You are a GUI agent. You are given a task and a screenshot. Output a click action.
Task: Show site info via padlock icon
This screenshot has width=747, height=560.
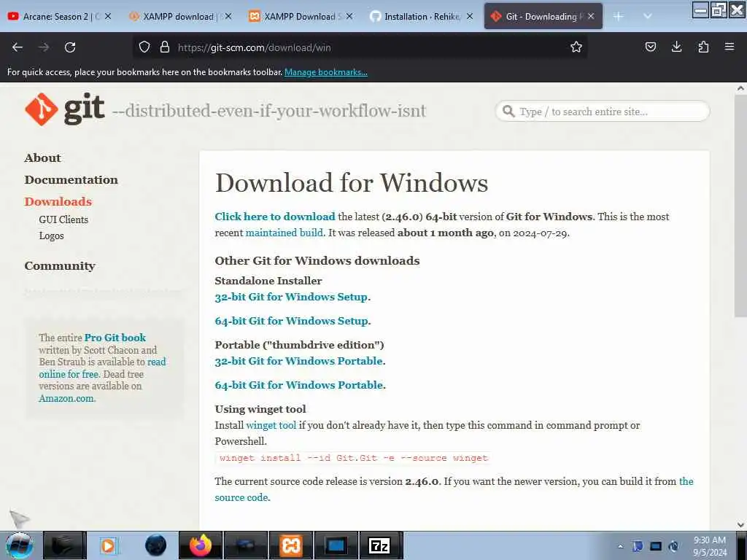point(165,47)
